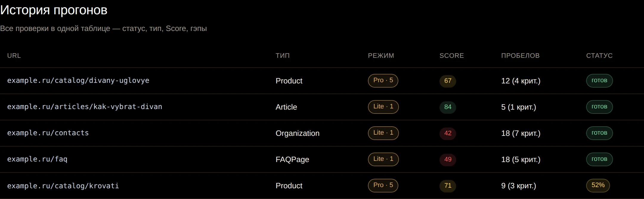Screen dimensions: 644x199
Task: Click the СТАТУС column header
Action: (x=600, y=56)
